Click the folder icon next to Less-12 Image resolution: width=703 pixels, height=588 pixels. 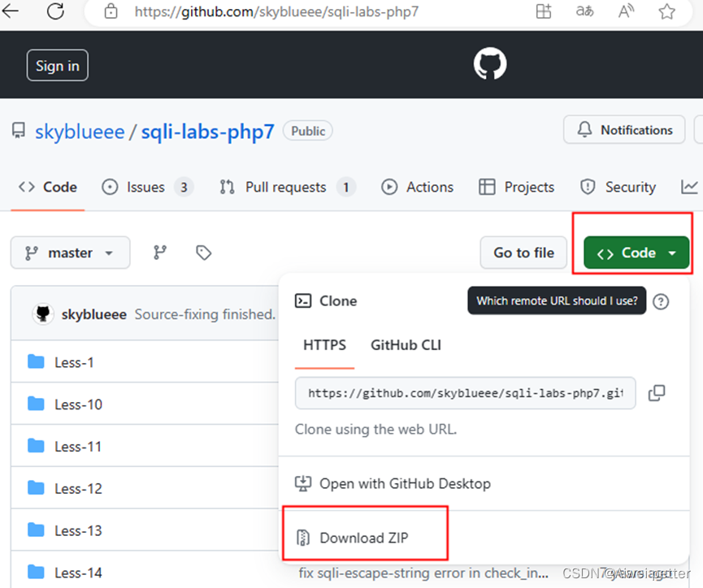click(x=36, y=487)
